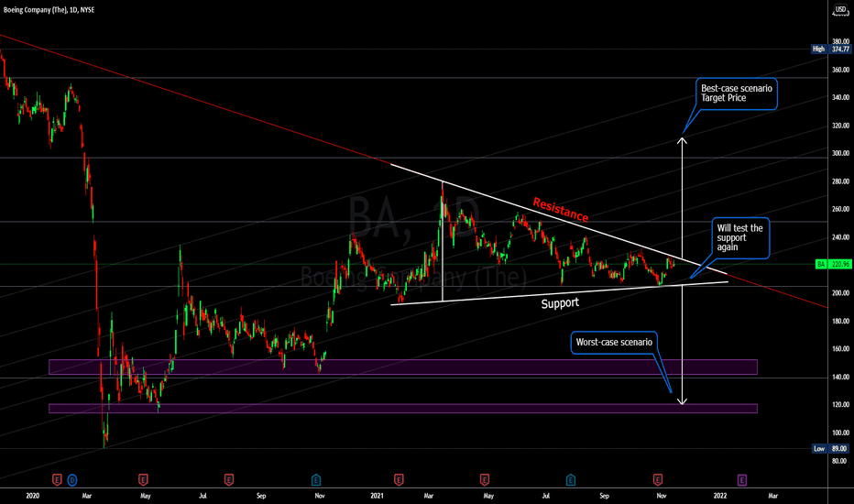Select the High 374.77 price label

point(830,49)
